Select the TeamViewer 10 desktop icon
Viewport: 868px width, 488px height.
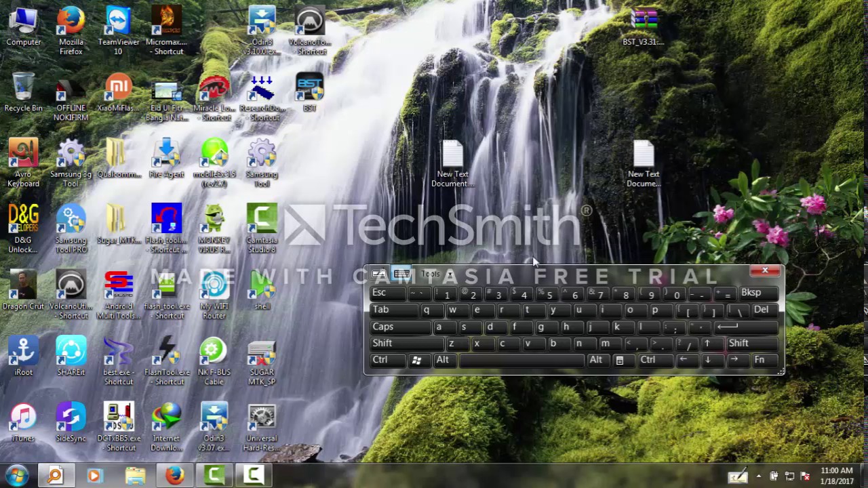[x=118, y=31]
